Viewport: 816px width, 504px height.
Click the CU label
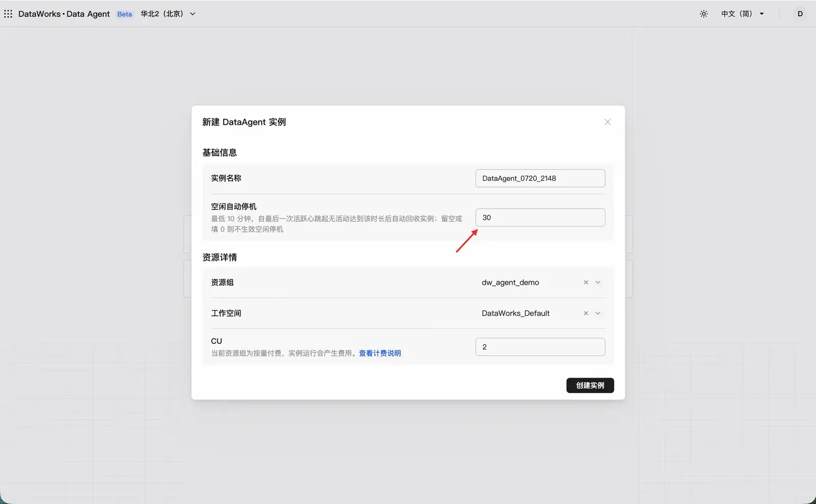[217, 341]
